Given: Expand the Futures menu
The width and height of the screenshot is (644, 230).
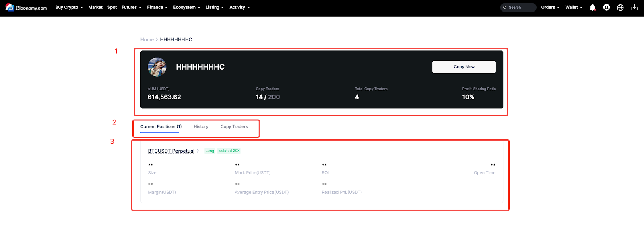Looking at the screenshot, I should click(132, 7).
